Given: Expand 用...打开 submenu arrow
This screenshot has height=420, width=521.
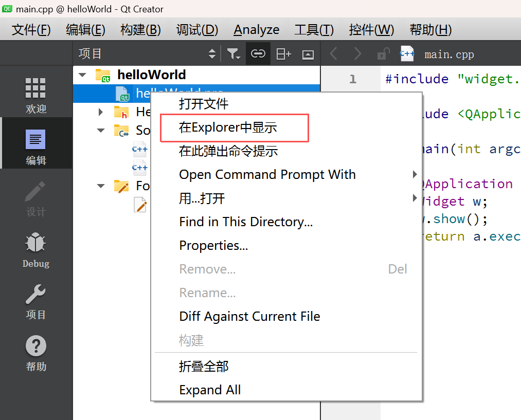Looking at the screenshot, I should click(x=415, y=198).
